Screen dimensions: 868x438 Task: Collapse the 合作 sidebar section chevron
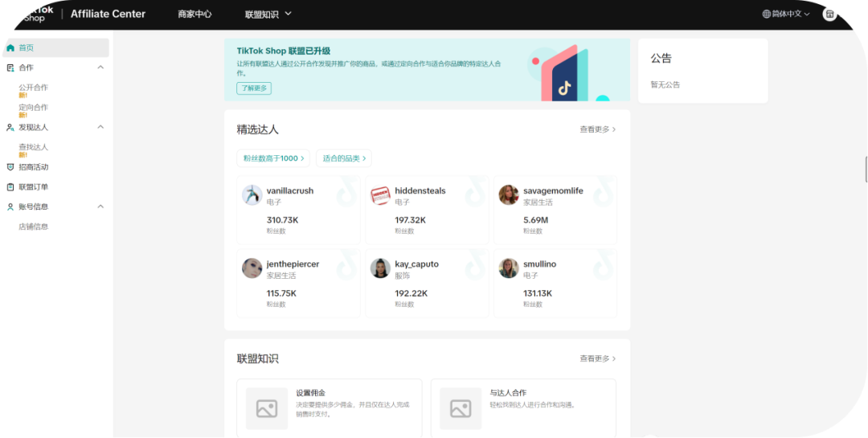click(100, 68)
